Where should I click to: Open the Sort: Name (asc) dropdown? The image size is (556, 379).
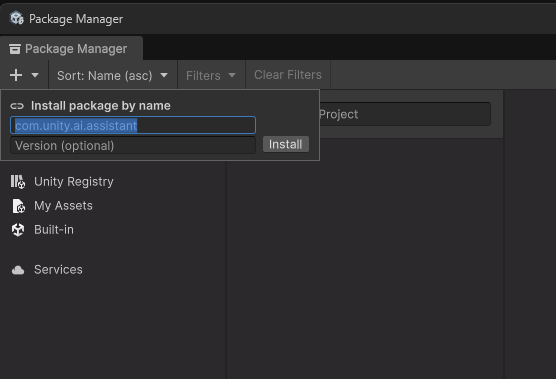[112, 75]
